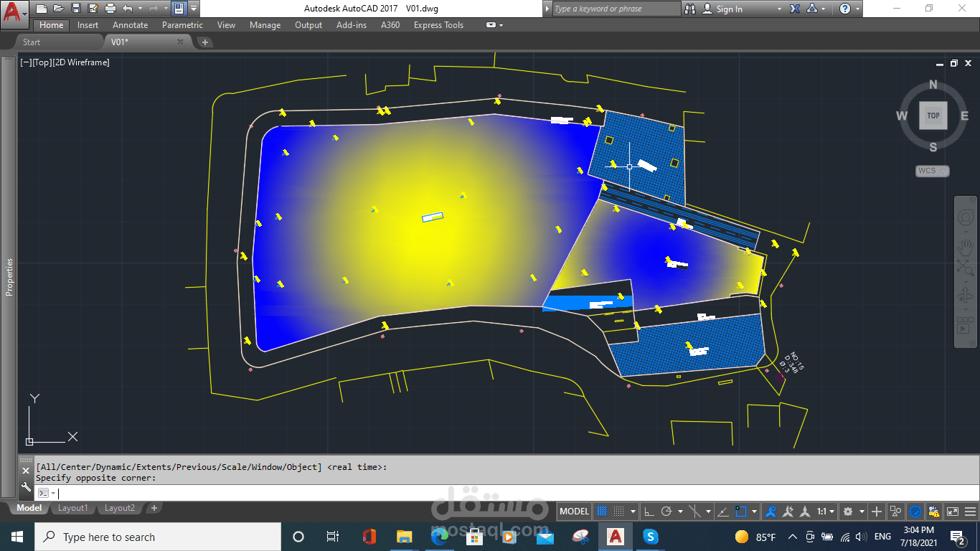Toggle the drawing grid display
The height and width of the screenshot is (551, 980).
(603, 512)
